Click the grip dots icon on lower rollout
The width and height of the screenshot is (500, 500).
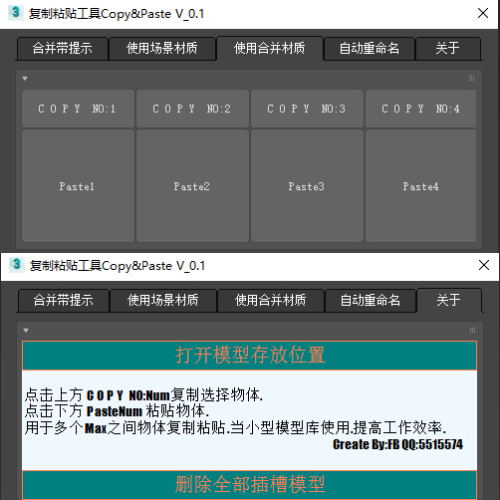click(x=472, y=330)
